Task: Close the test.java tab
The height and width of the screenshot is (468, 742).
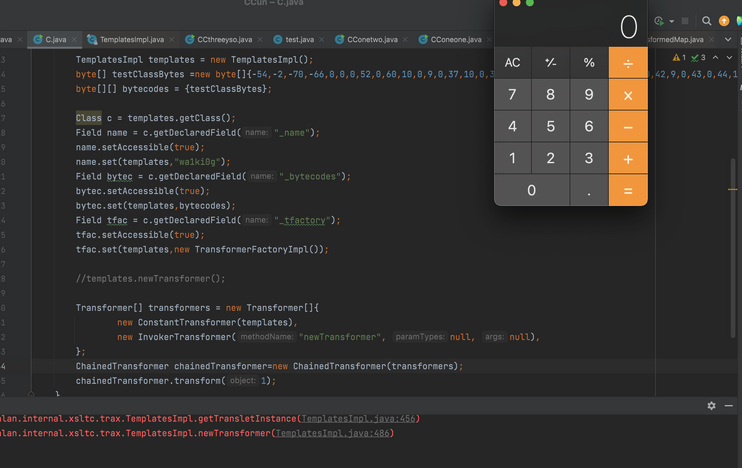Action: tap(322, 40)
